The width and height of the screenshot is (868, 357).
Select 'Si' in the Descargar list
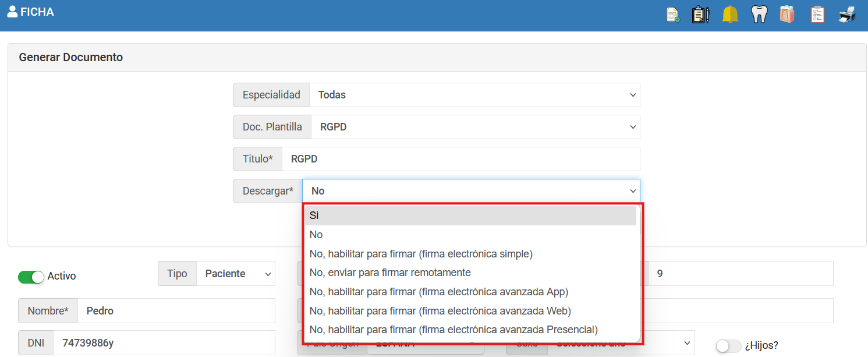point(470,215)
